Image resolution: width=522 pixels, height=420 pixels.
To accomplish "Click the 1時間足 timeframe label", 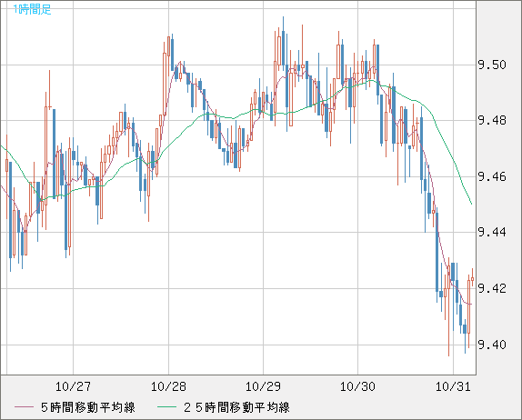I will (x=33, y=9).
